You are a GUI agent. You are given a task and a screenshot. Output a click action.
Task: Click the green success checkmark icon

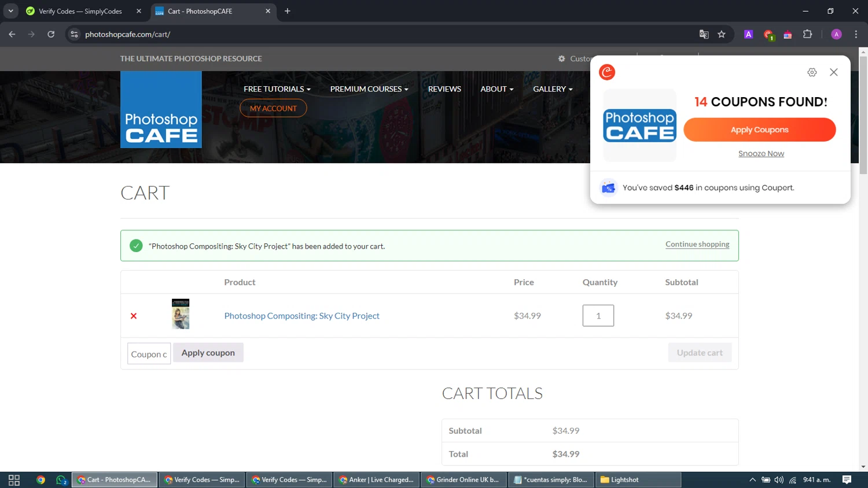[136, 246]
